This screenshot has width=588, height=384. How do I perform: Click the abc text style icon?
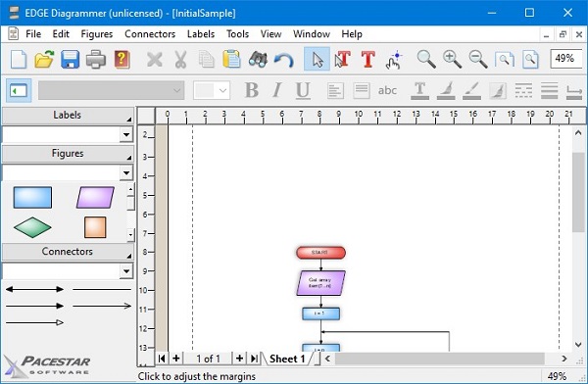click(x=387, y=90)
